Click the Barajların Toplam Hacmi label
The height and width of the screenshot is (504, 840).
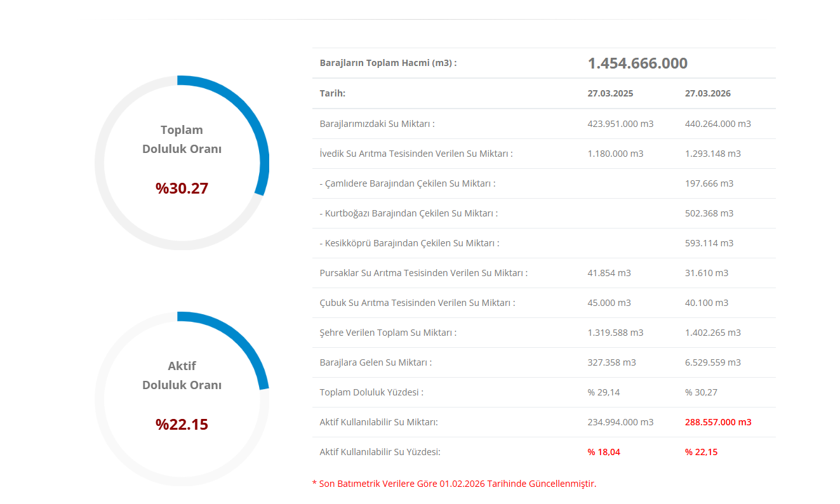(388, 63)
